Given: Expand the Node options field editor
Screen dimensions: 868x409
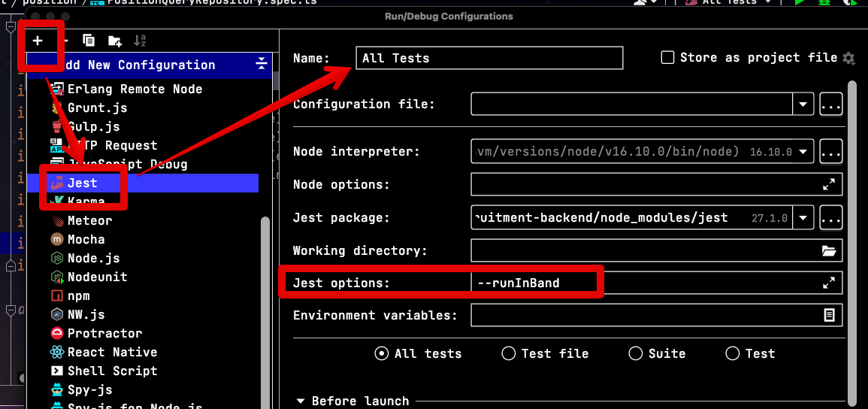Looking at the screenshot, I should (x=829, y=184).
